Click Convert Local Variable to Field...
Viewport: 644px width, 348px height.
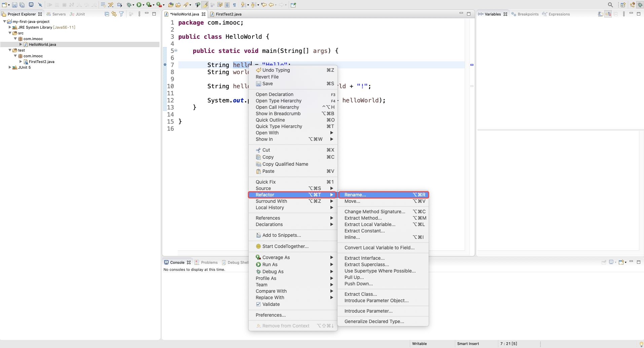383,248
